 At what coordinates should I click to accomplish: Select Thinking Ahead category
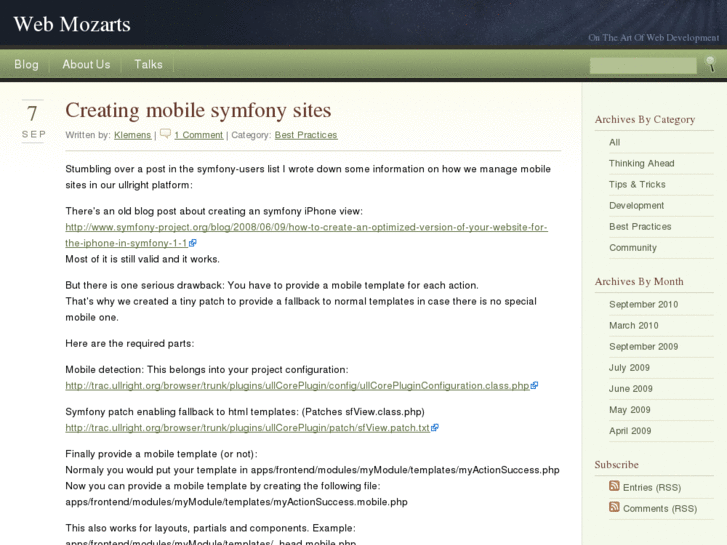tap(642, 163)
